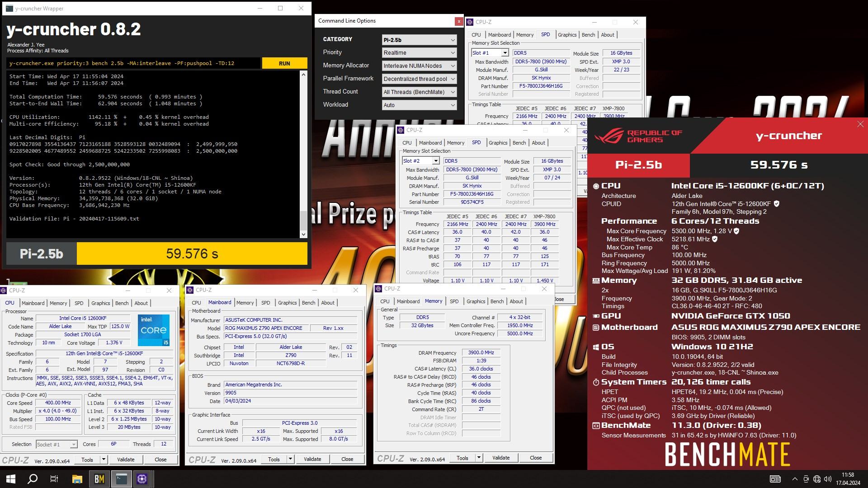Click the CPU-Z title icon in Mainboard window
The image size is (868, 488).
point(191,290)
